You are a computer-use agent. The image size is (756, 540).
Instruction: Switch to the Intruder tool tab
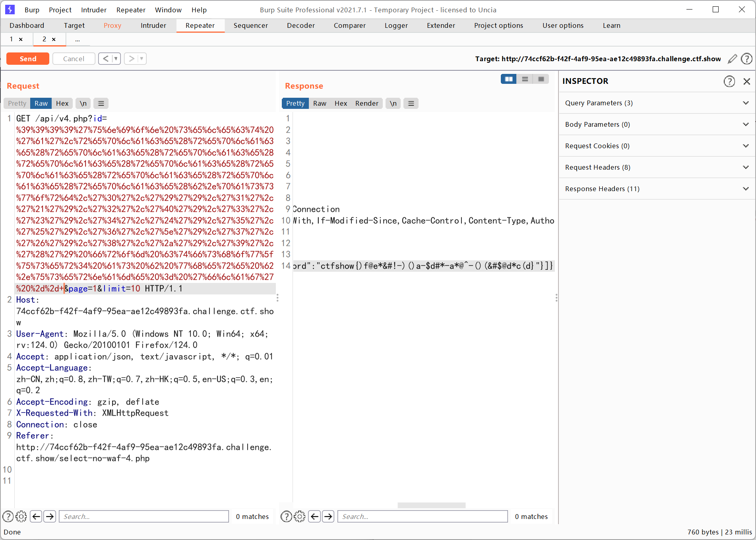153,25
